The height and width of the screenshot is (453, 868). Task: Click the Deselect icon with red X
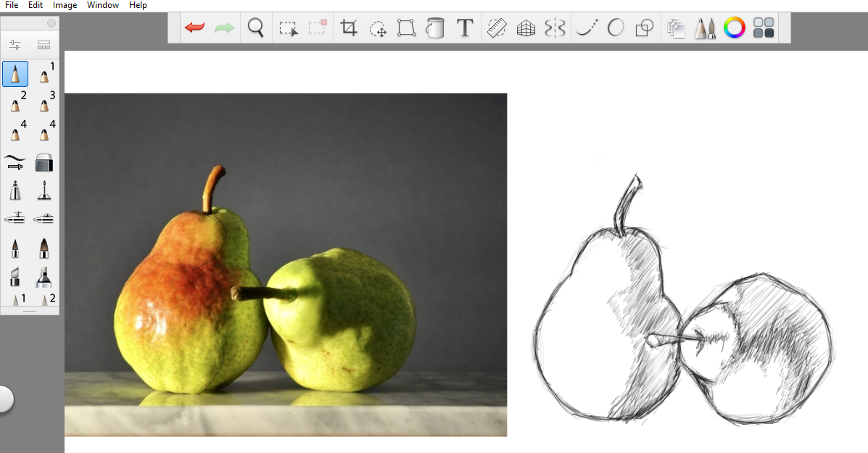pyautogui.click(x=317, y=27)
